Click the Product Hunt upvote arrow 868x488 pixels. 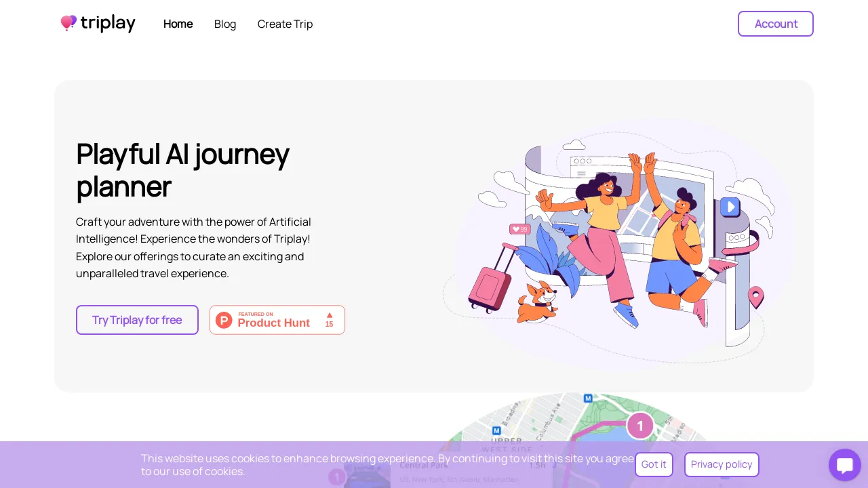point(330,315)
